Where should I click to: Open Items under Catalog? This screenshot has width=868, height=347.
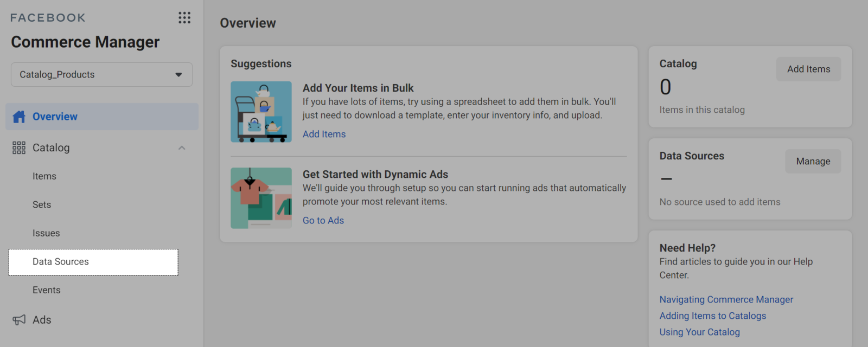(x=44, y=176)
